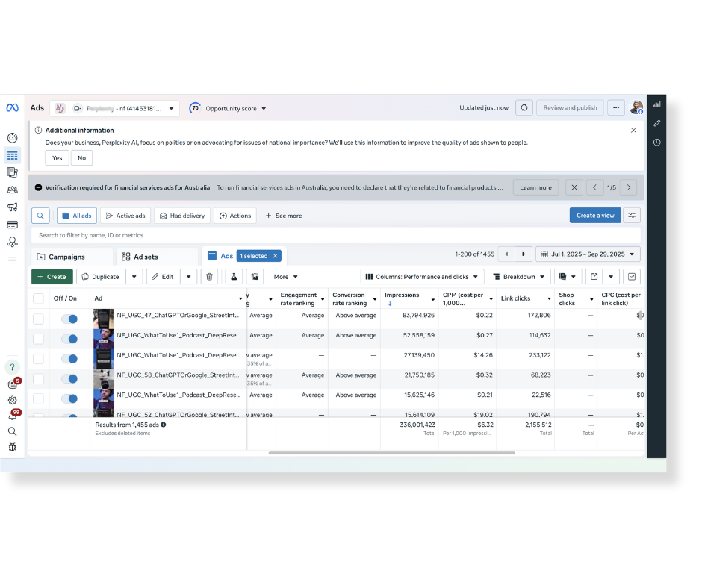Select the All ads view
Screen dimensions: 702x588
pos(77,216)
